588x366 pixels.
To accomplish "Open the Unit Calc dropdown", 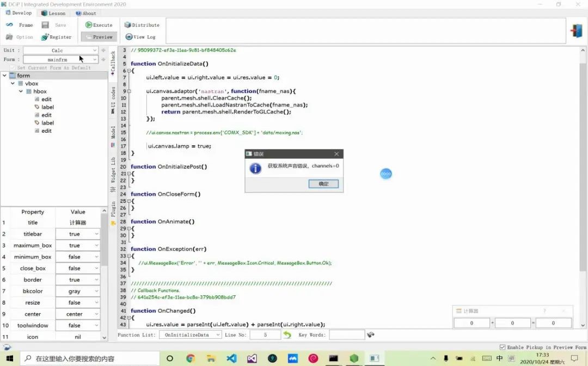I will pyautogui.click(x=61, y=50).
